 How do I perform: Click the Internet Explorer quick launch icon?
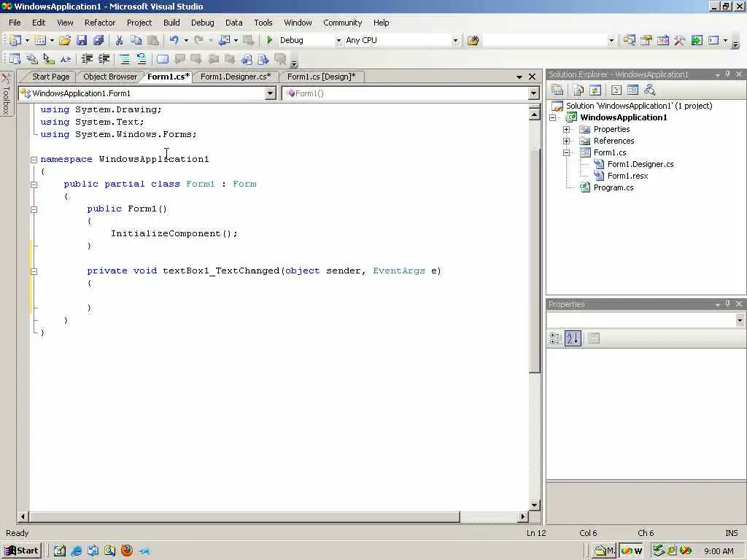pyautogui.click(x=76, y=551)
